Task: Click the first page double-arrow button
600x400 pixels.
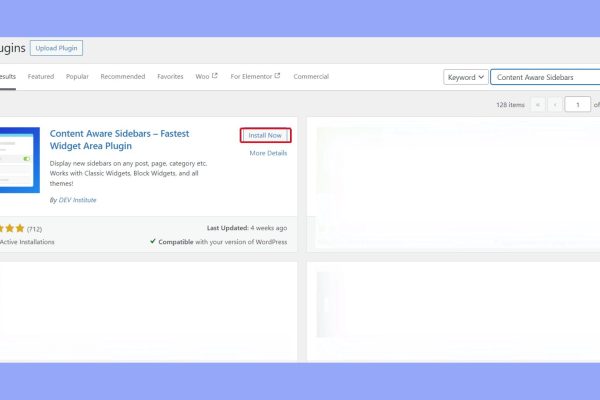Action: click(x=538, y=104)
